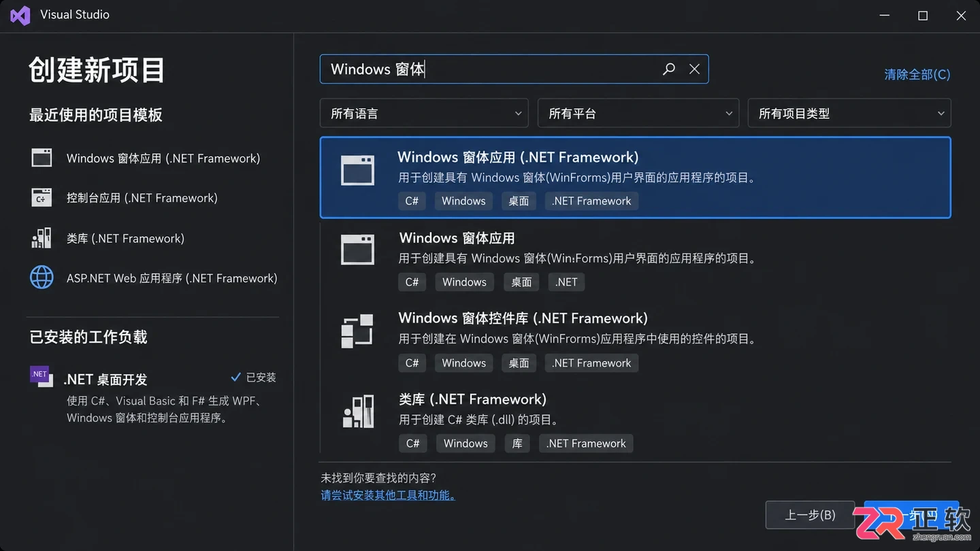Click the .NET 桌面开发 workload icon
The image size is (980, 551).
tap(42, 376)
